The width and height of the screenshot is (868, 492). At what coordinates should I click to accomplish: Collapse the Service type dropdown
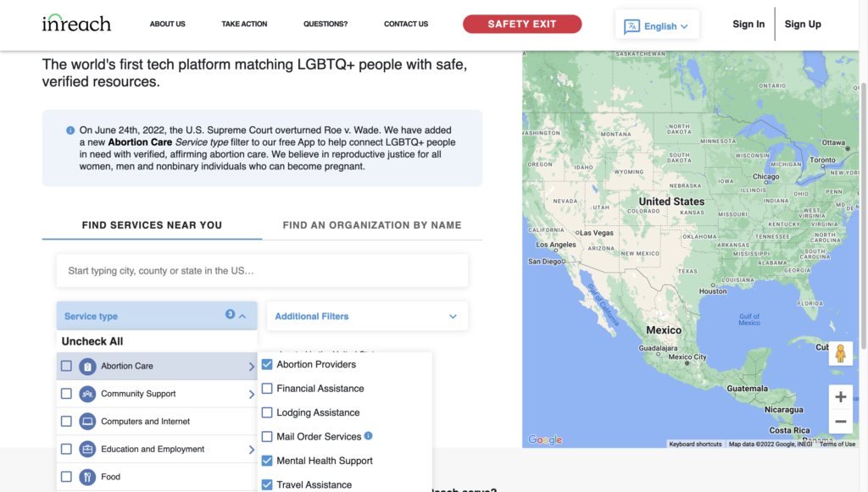(157, 316)
